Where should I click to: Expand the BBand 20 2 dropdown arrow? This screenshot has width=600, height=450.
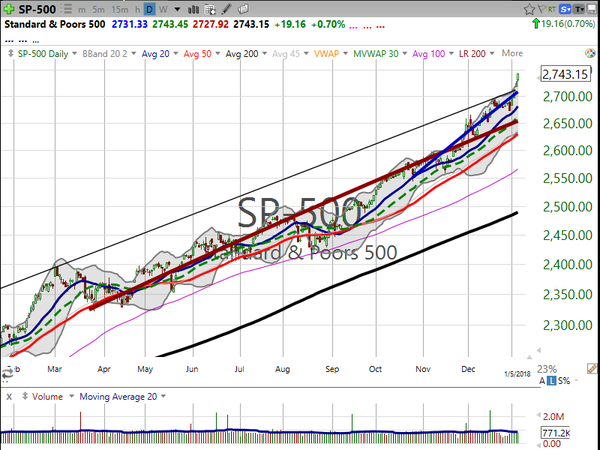pos(134,54)
